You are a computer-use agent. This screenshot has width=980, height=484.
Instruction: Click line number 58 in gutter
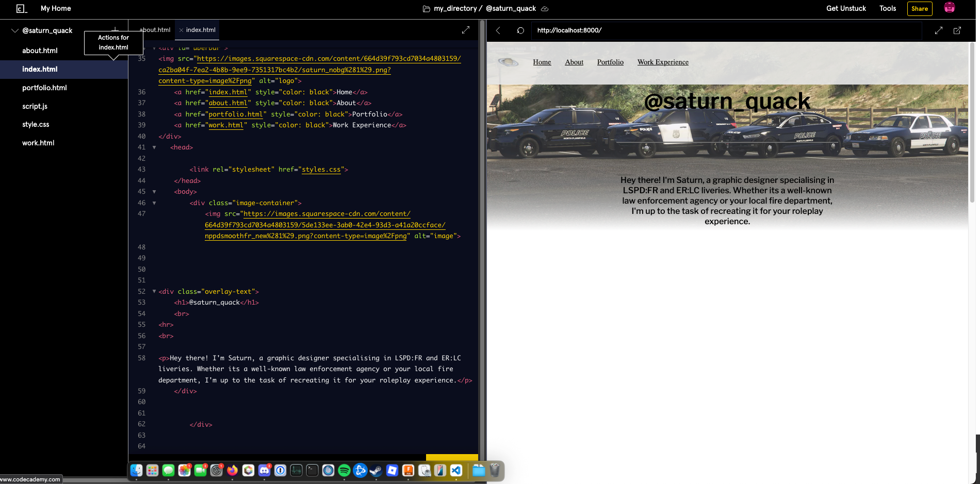(x=141, y=358)
